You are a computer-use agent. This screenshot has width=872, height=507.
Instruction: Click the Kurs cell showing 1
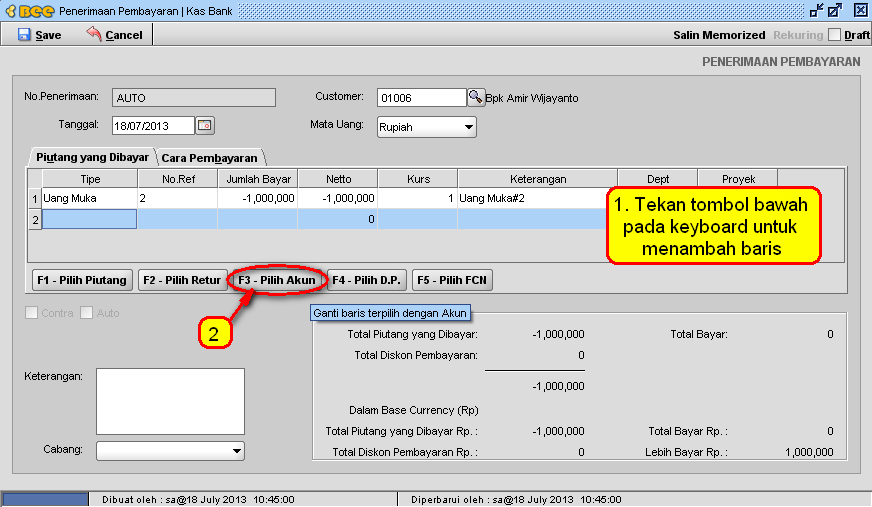pos(418,198)
